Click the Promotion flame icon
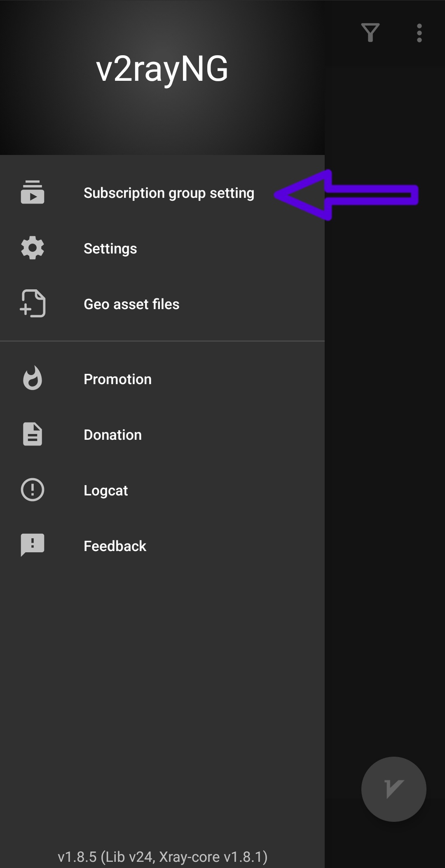 [33, 378]
